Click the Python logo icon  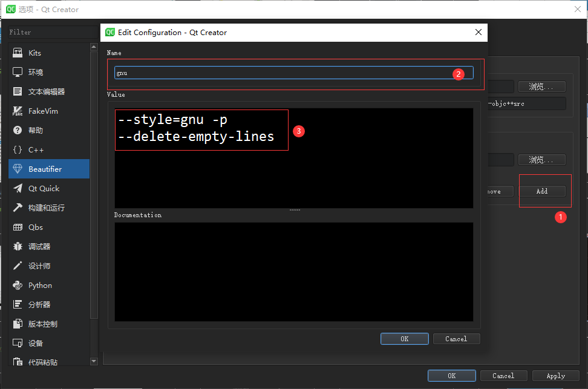coord(18,286)
